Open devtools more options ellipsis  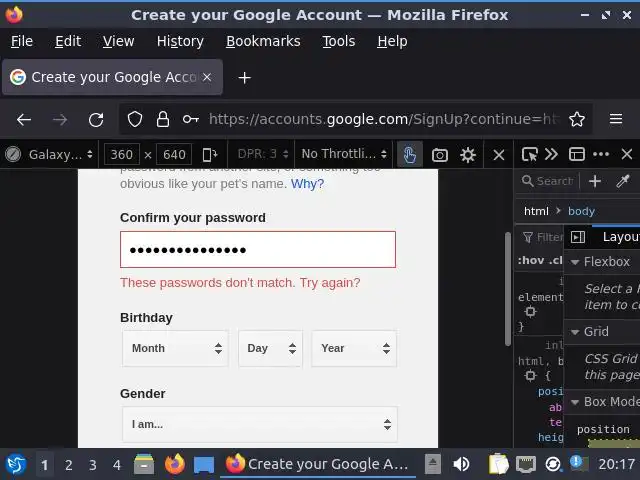pyautogui.click(x=601, y=154)
